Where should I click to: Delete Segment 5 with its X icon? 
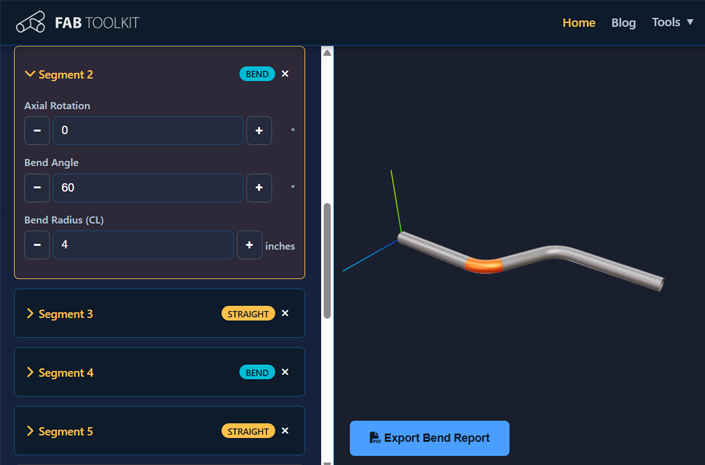[285, 431]
